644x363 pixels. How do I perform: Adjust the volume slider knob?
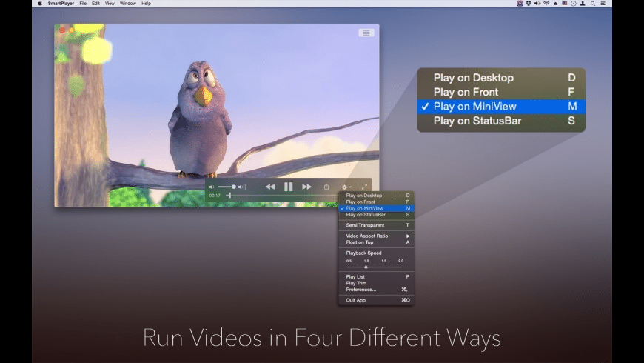pos(234,187)
